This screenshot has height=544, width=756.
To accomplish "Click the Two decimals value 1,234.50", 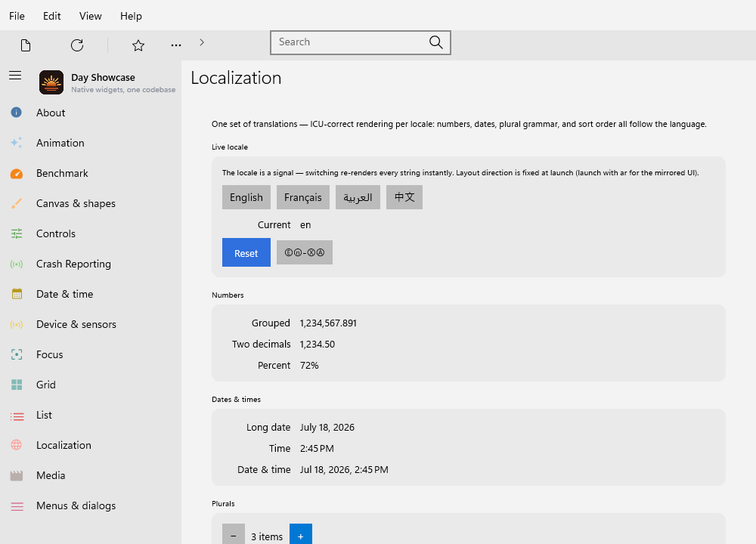I will pyautogui.click(x=318, y=345).
